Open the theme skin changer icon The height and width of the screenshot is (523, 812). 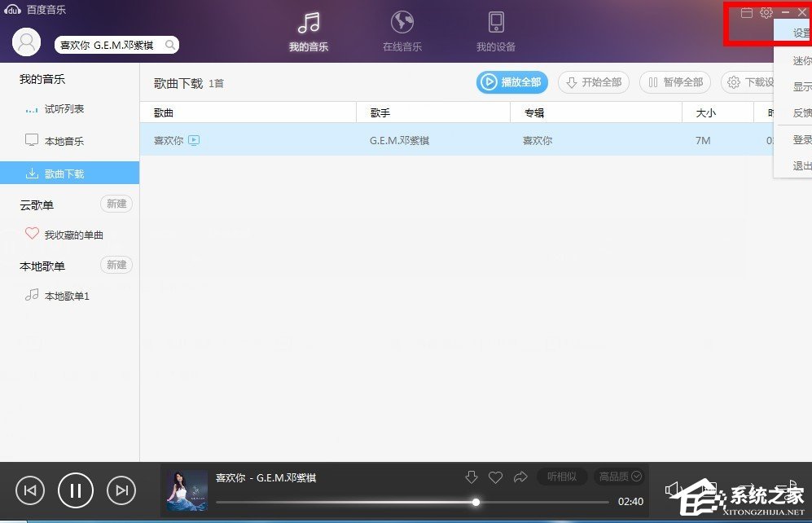[x=745, y=12]
